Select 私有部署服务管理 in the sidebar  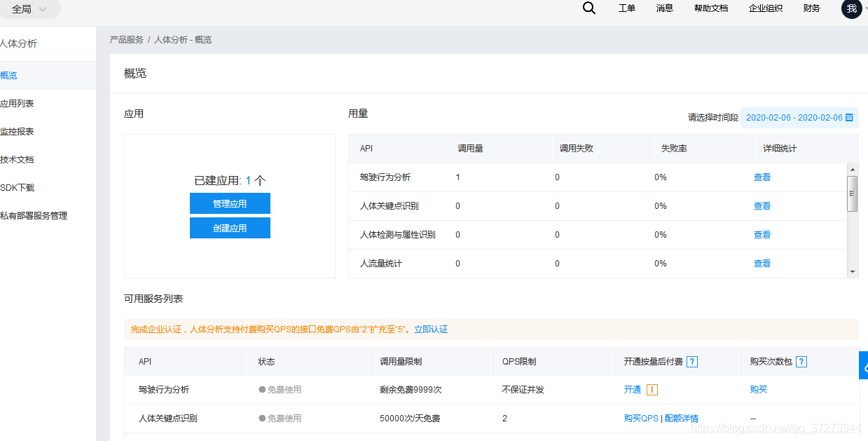pos(48,216)
